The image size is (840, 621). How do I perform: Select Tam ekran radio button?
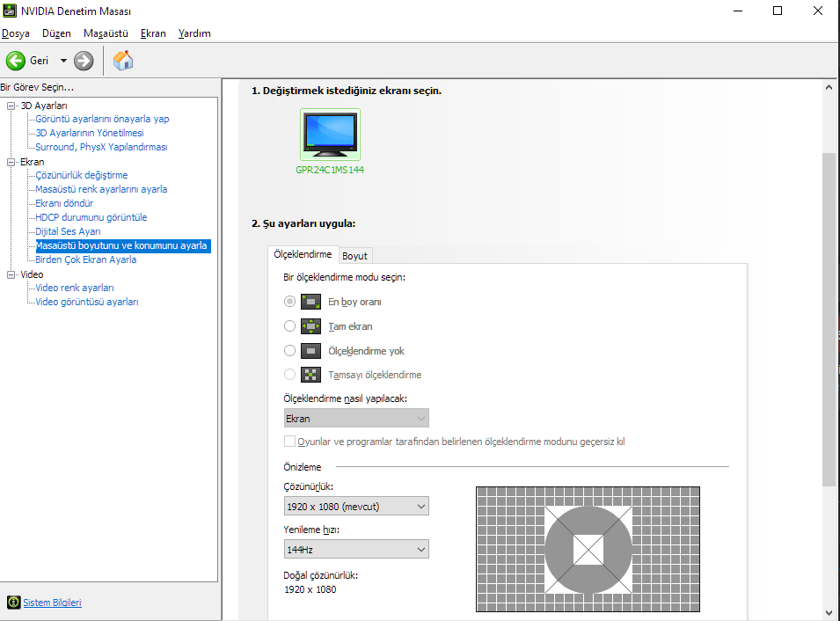pyautogui.click(x=289, y=325)
